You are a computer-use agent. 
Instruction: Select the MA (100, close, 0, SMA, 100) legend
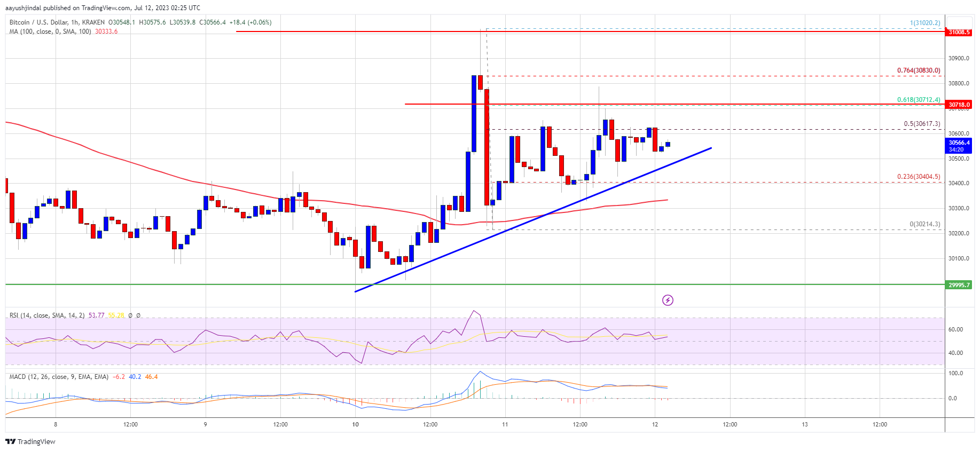[x=50, y=31]
